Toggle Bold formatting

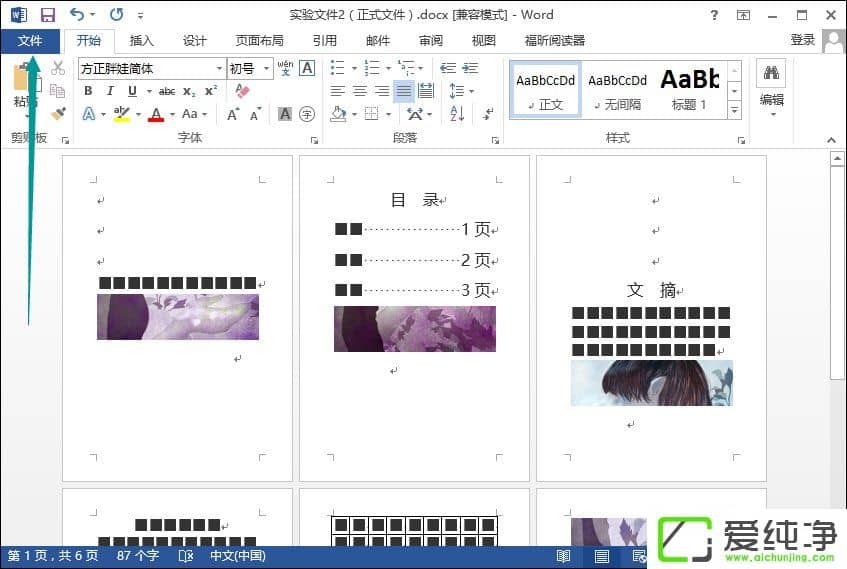(88, 91)
